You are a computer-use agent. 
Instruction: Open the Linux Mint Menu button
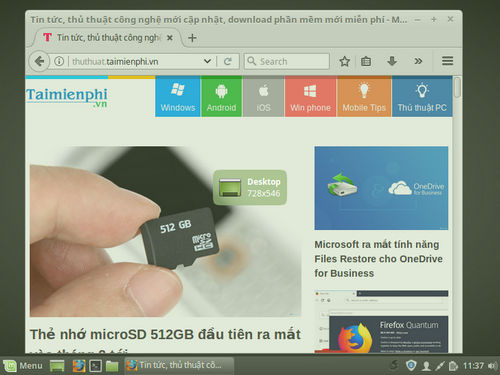[x=23, y=366]
